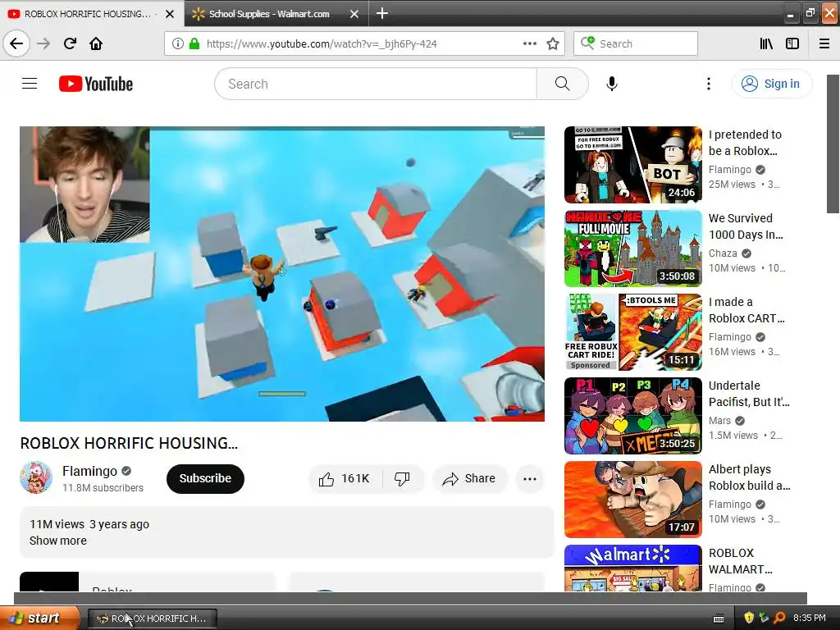Open the Flamingo channel name link

click(x=89, y=471)
